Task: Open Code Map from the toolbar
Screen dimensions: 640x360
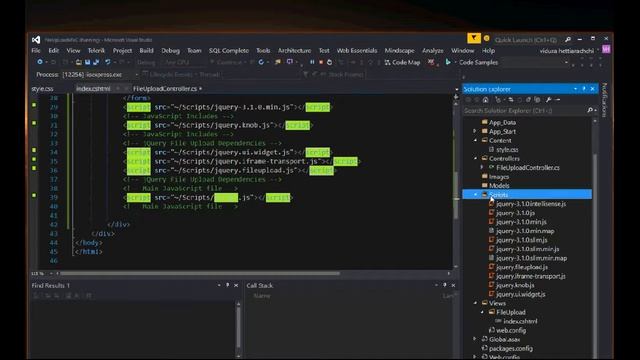Action: click(402, 62)
